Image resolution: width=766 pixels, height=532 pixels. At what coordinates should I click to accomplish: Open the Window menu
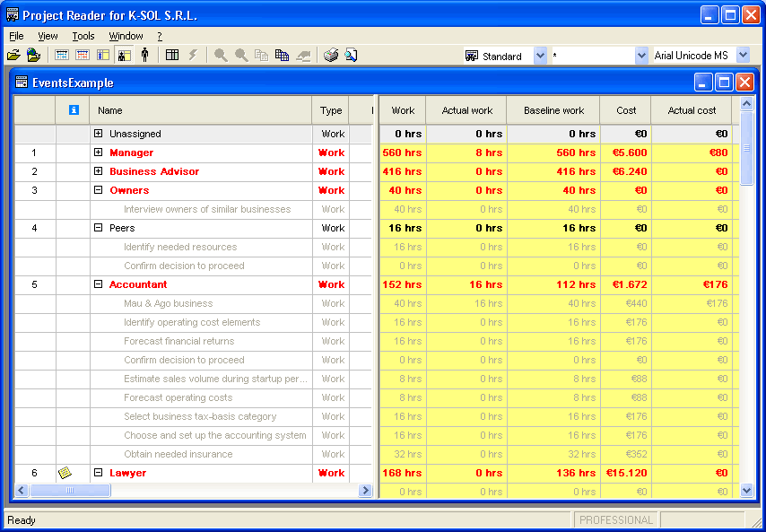click(x=126, y=36)
